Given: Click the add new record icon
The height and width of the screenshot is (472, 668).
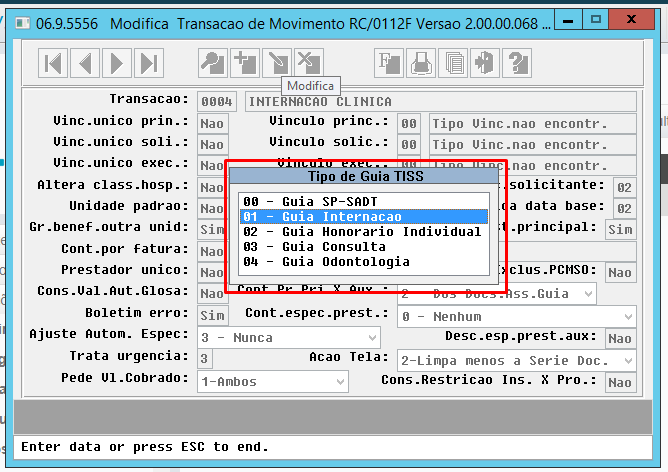Looking at the screenshot, I should click(245, 63).
